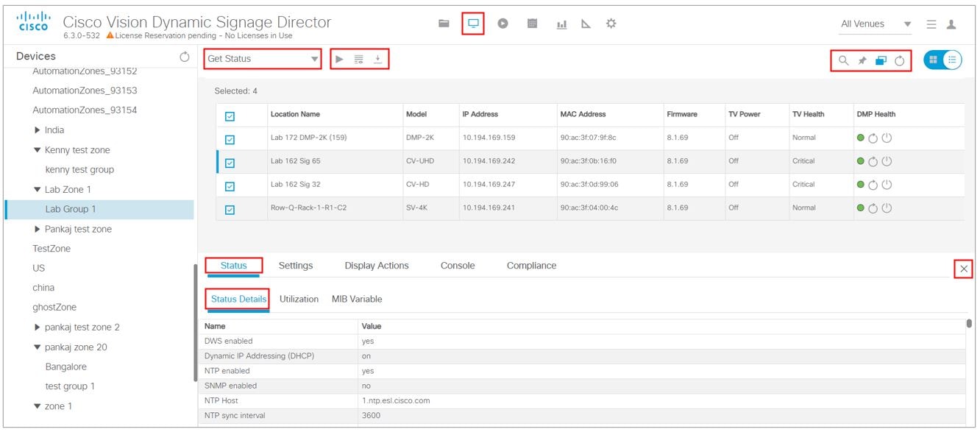Click the command queue list icon

[359, 59]
